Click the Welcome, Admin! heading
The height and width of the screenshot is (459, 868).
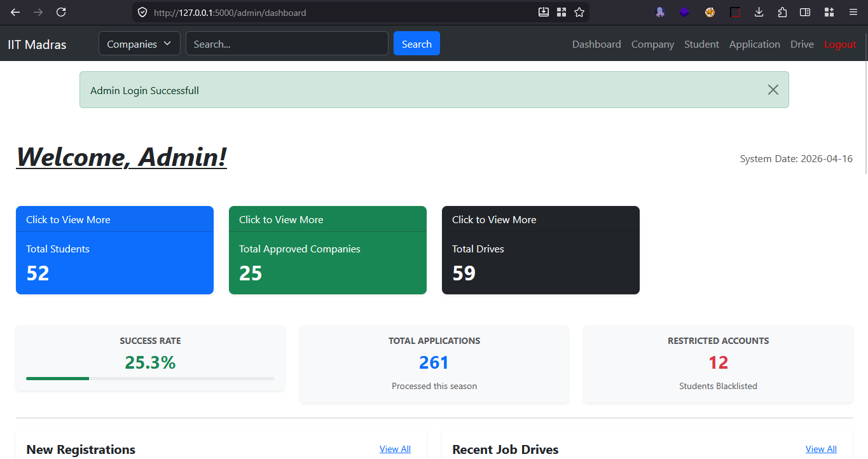121,157
